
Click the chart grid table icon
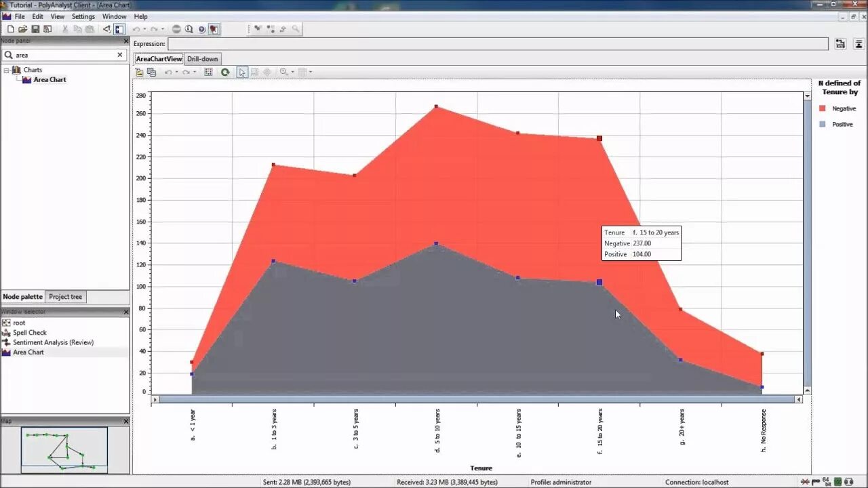click(x=208, y=72)
